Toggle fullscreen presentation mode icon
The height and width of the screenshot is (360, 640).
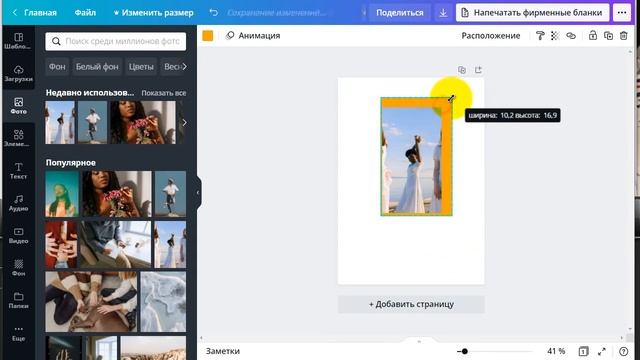(x=602, y=351)
